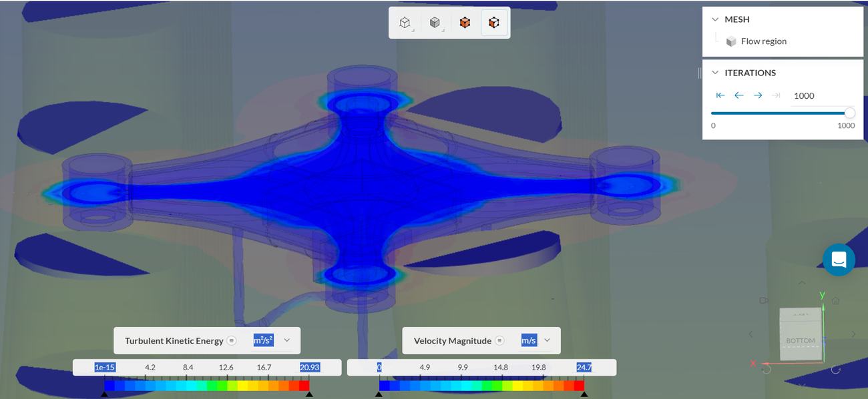This screenshot has height=399, width=868.
Task: Edit the velocity minimum value 0
Action: pyautogui.click(x=379, y=367)
